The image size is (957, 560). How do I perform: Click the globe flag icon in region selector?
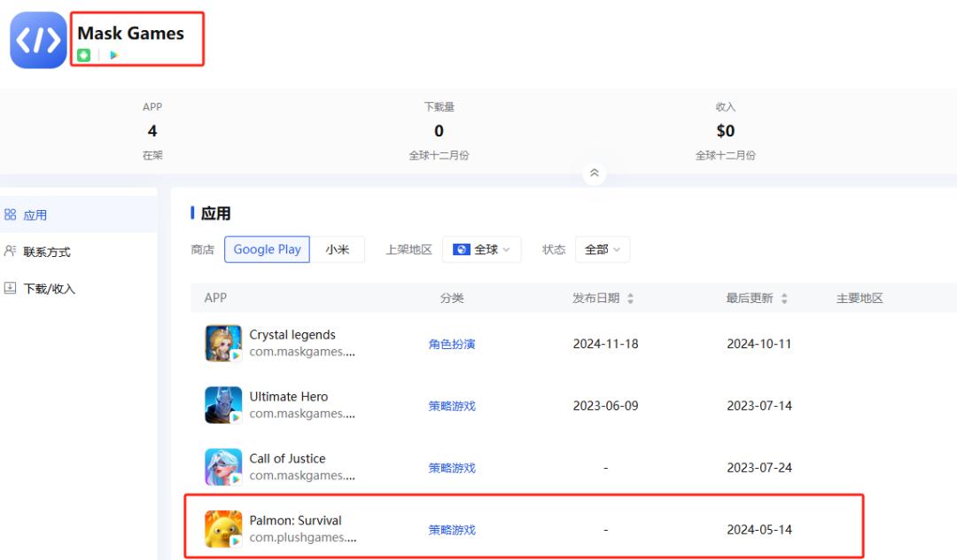click(461, 250)
